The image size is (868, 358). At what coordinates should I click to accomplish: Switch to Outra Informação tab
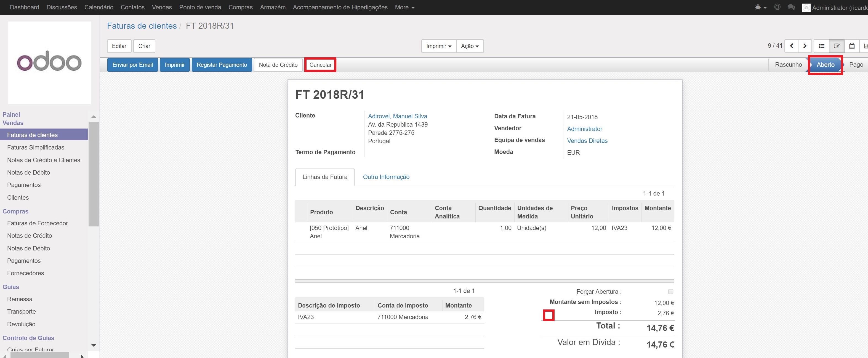[x=386, y=177]
